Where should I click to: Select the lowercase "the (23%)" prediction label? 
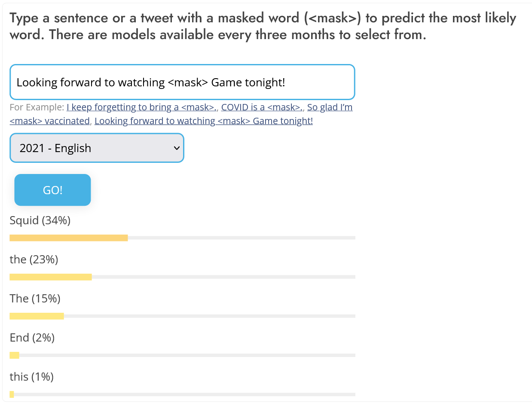(x=34, y=259)
